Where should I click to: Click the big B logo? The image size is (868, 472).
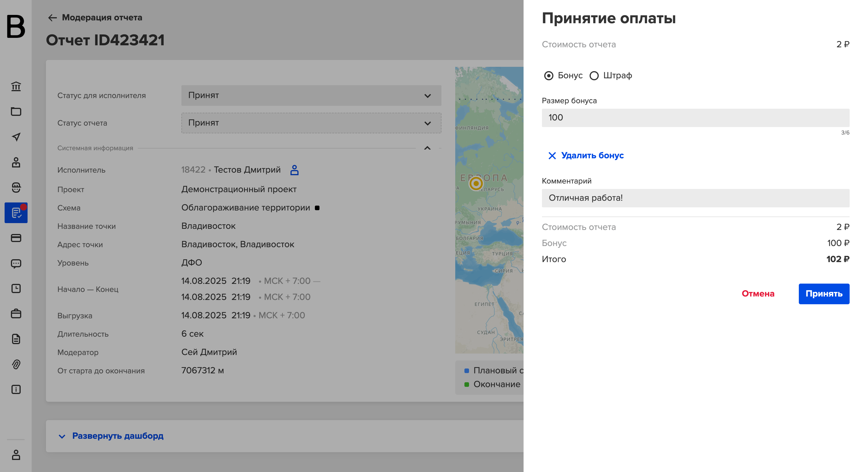pos(16,27)
